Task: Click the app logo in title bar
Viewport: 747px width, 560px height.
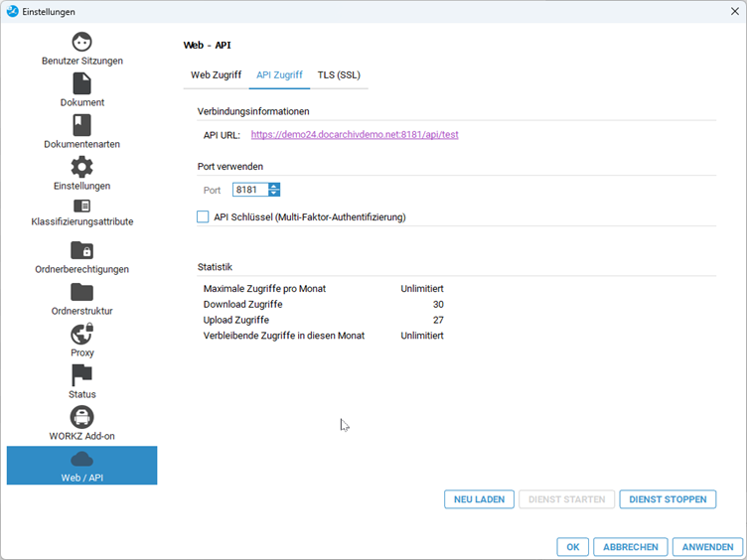Action: pyautogui.click(x=12, y=12)
